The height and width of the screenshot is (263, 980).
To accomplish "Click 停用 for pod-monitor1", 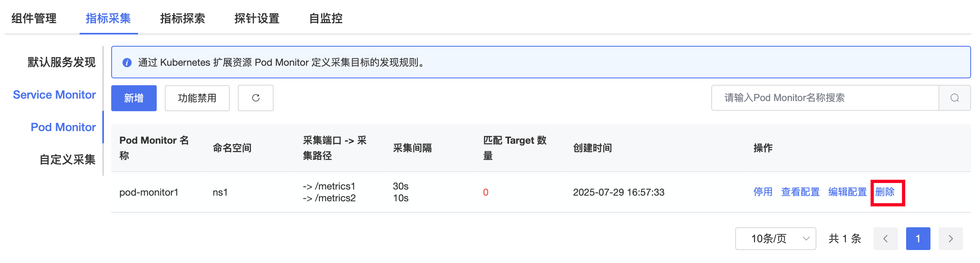I will pos(763,192).
